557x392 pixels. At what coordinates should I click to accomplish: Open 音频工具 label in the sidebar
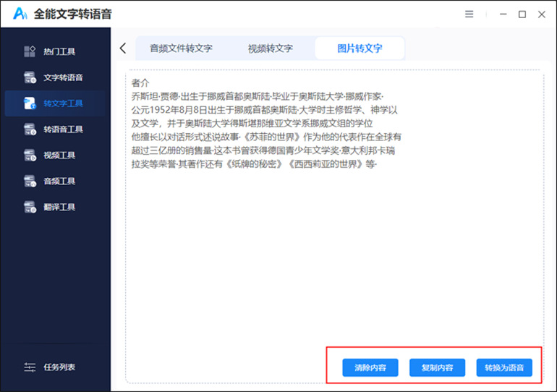[x=59, y=181]
